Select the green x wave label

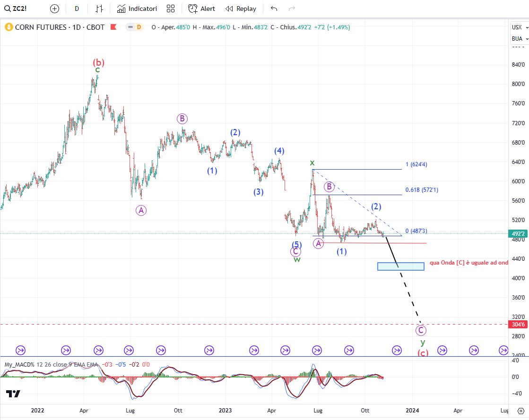[x=312, y=163]
